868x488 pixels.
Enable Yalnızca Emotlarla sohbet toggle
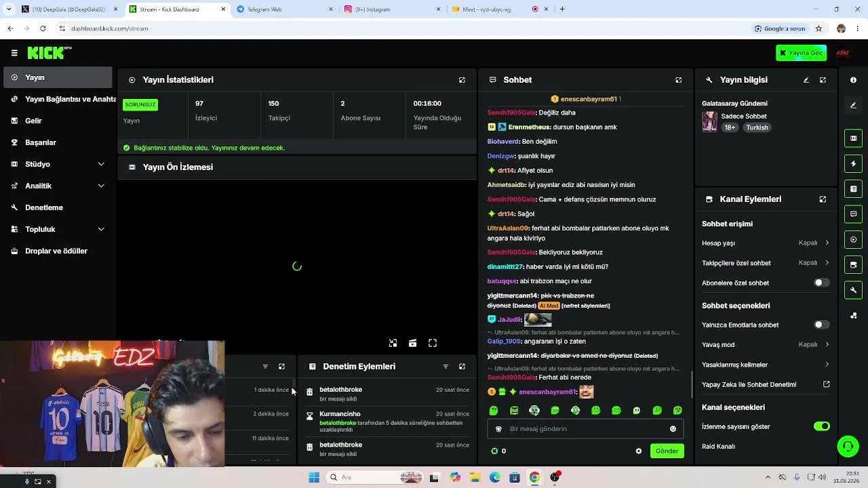[821, 325]
